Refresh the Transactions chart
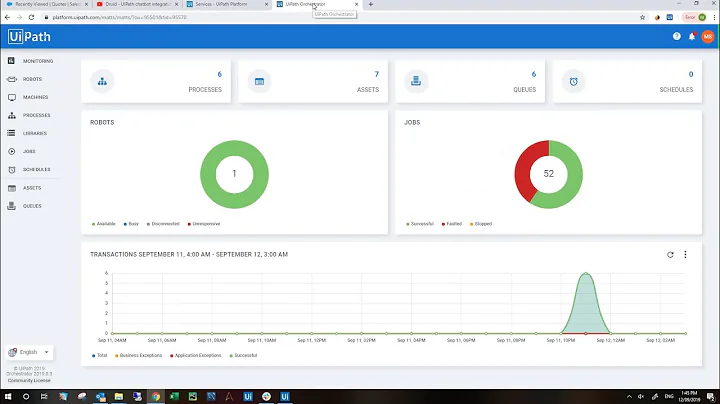Viewport: 720px width, 404px height. coord(670,254)
